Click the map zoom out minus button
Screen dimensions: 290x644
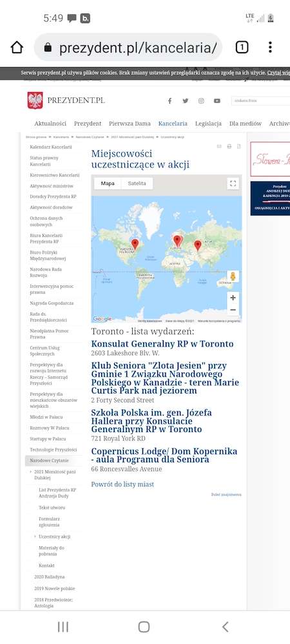pos(233,310)
